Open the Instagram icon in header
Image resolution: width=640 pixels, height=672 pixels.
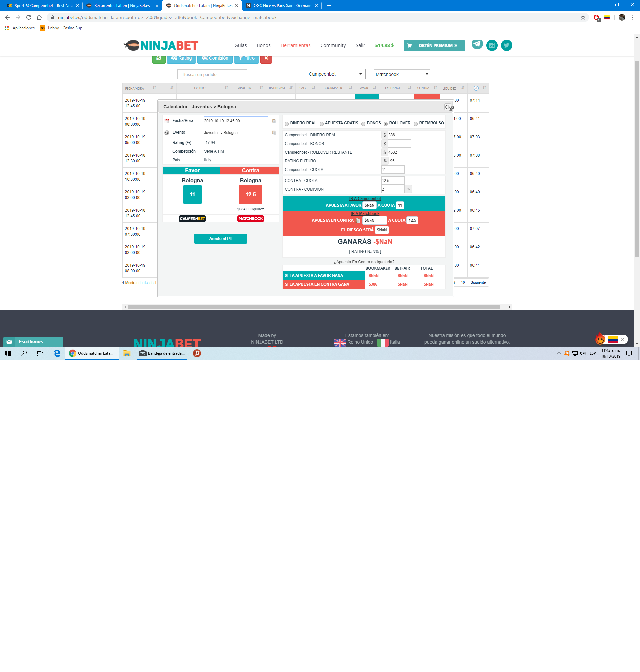point(492,45)
